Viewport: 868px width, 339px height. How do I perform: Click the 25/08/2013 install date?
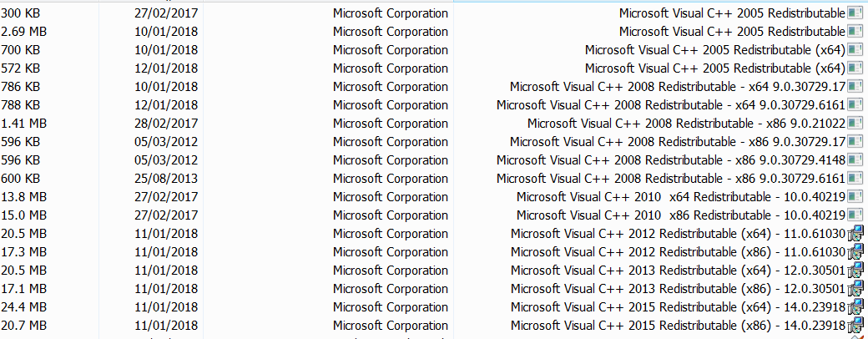[x=166, y=178]
